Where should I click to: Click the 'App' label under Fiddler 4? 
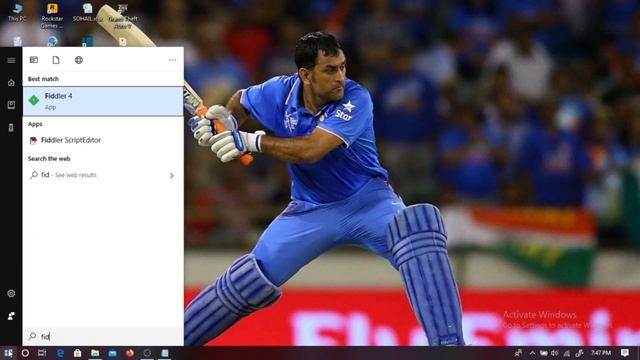tap(50, 107)
